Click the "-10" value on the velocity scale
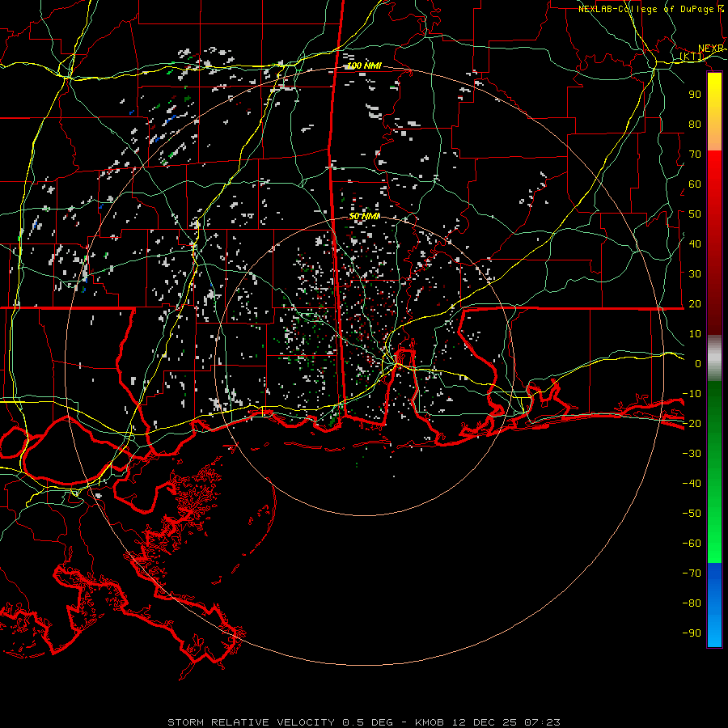This screenshot has width=728, height=728. (x=692, y=394)
